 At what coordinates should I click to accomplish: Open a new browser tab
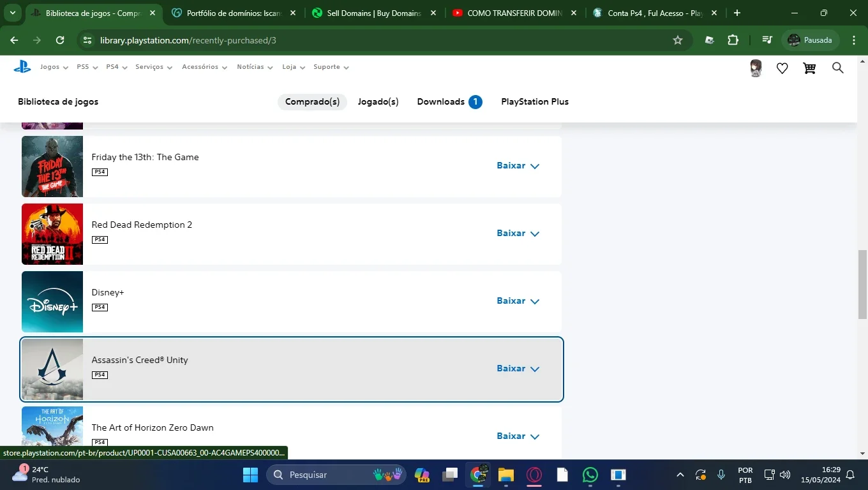(737, 13)
